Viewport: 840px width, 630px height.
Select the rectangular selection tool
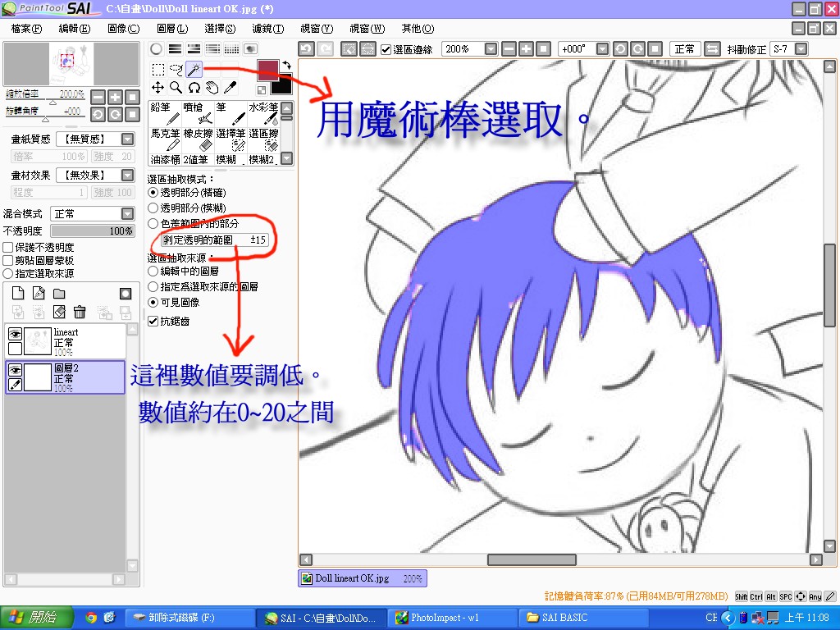(157, 69)
